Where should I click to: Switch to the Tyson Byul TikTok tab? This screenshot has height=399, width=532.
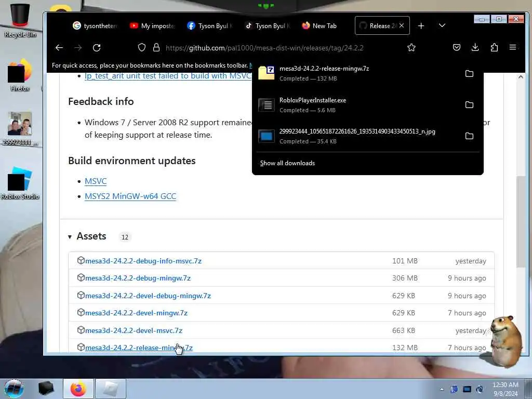click(268, 26)
